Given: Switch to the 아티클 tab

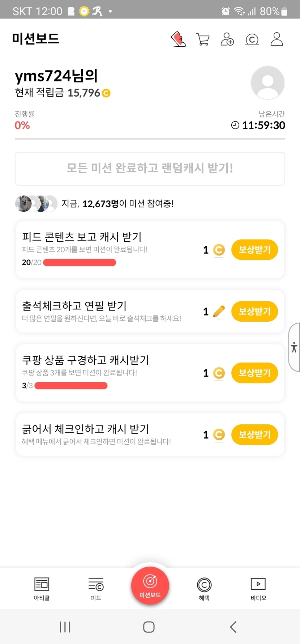Looking at the screenshot, I should pyautogui.click(x=42, y=588).
